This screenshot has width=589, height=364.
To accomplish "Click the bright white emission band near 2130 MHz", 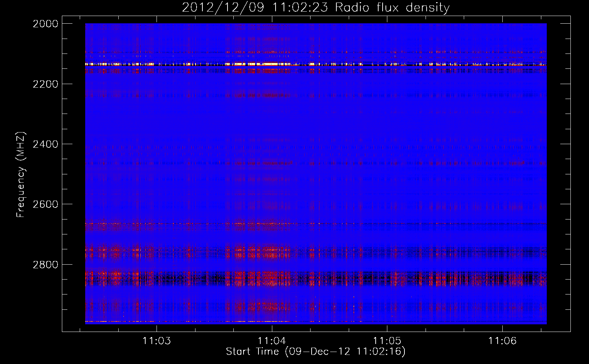I will pos(316,64).
